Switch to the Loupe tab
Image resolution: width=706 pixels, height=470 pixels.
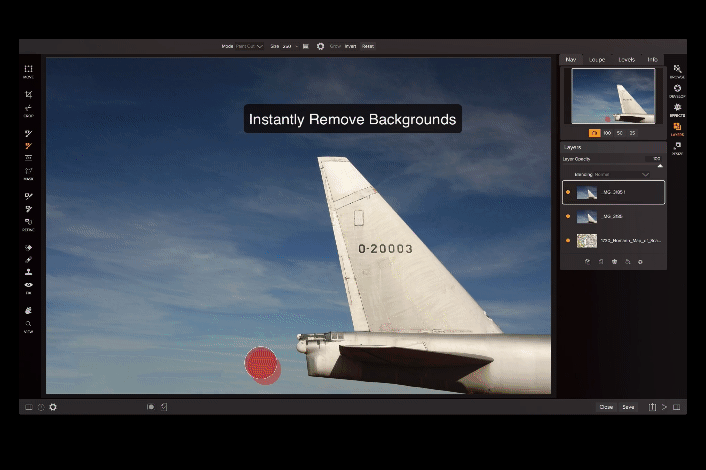(597, 59)
